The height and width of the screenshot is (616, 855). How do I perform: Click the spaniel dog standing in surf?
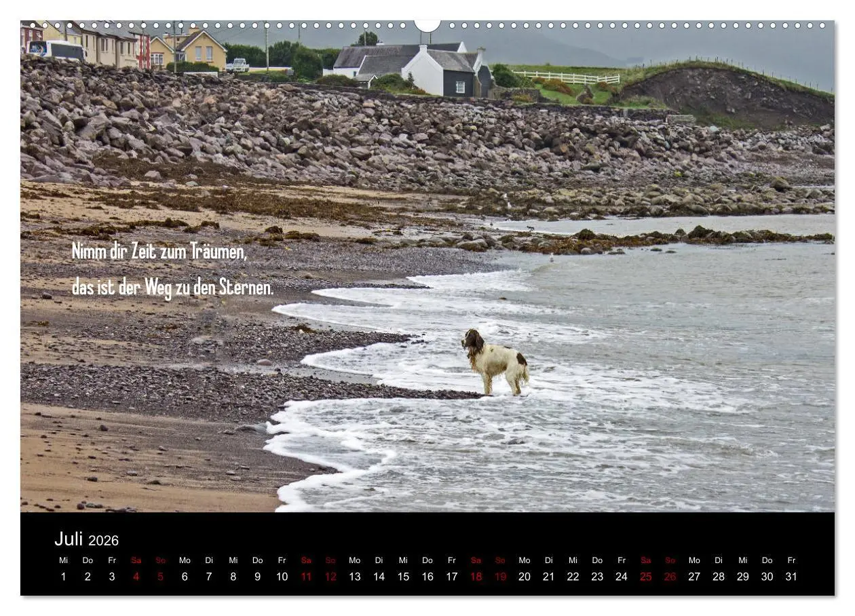tap(495, 360)
